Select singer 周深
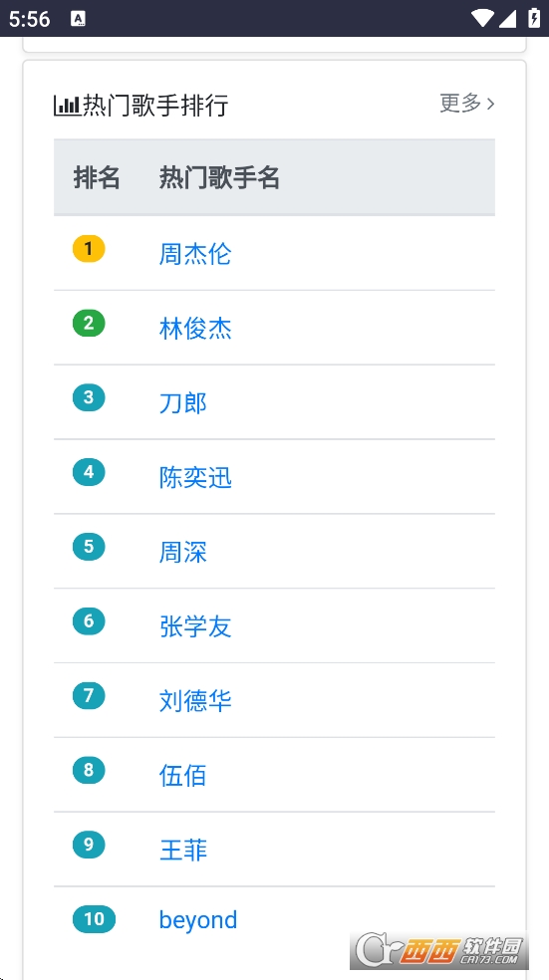The width and height of the screenshot is (549, 980). coord(182,552)
